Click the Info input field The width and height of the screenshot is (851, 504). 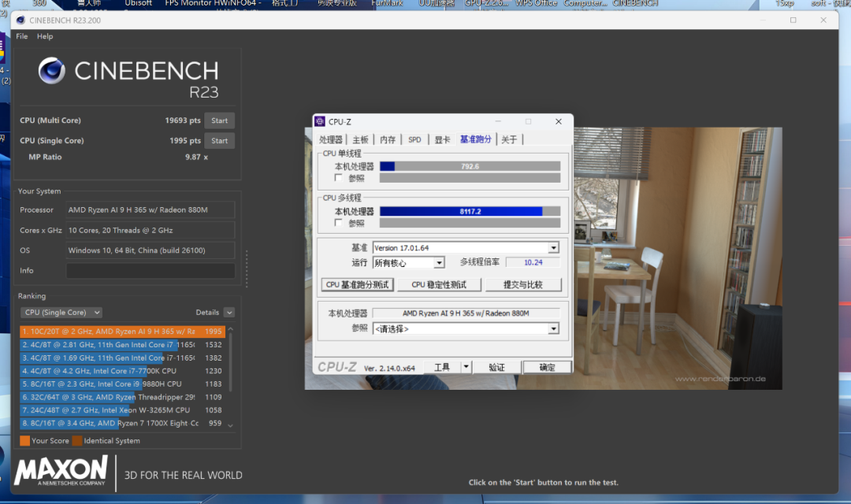[x=151, y=271]
